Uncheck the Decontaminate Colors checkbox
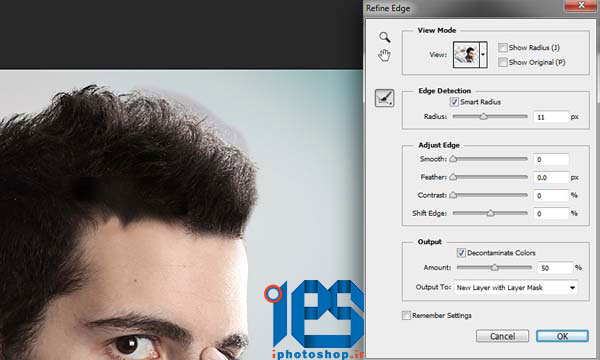Screen dimensions: 600x360 pos(461,252)
